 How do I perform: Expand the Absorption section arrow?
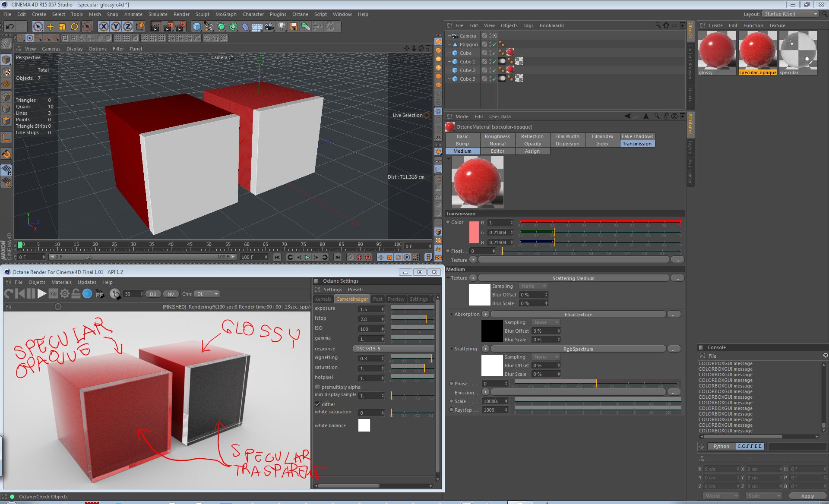pos(452,314)
